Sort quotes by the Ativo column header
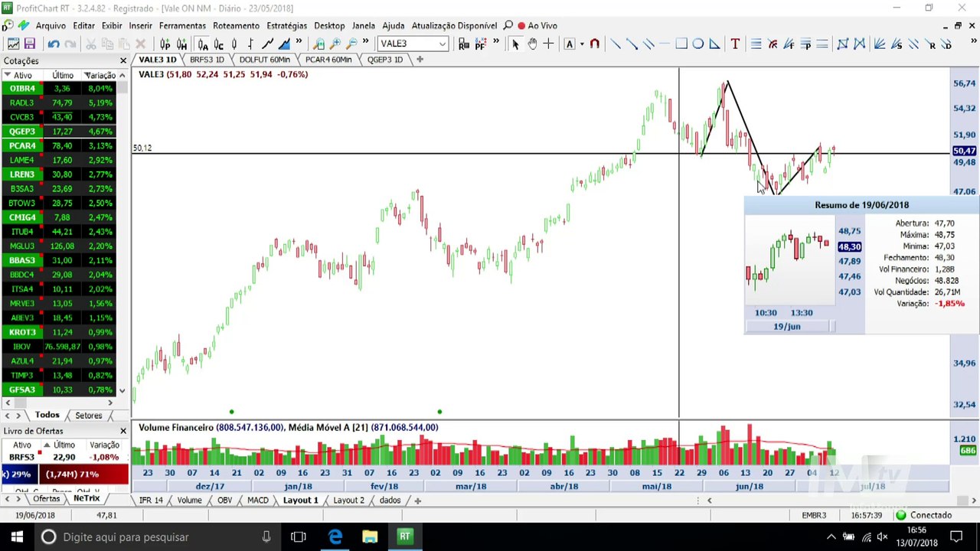Screen dimensions: 980x551 (x=22, y=75)
